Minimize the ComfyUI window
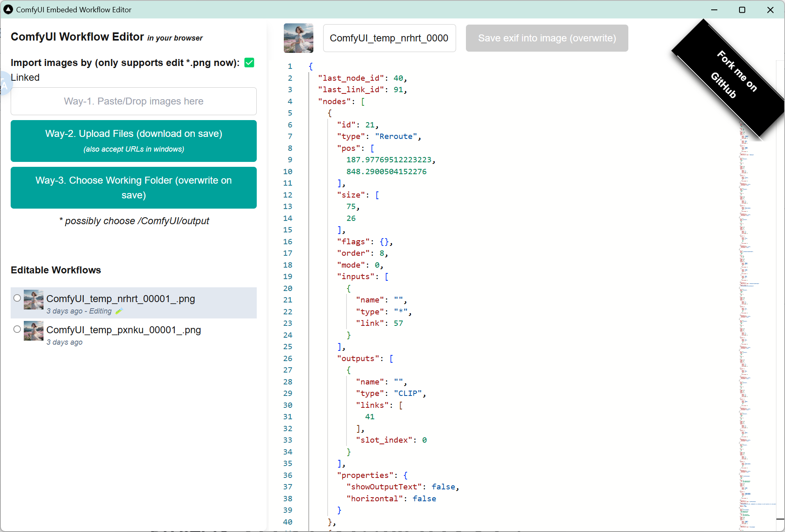785x532 pixels. 714,9
